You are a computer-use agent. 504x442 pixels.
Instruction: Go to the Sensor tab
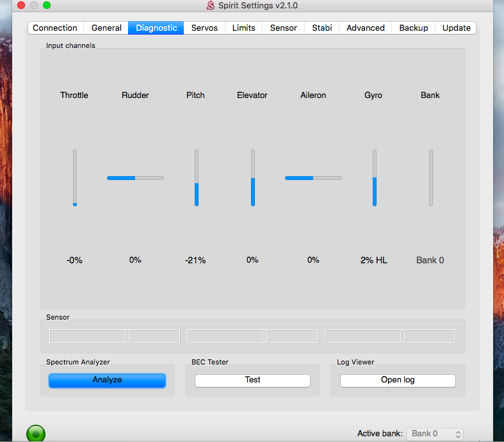click(x=283, y=28)
